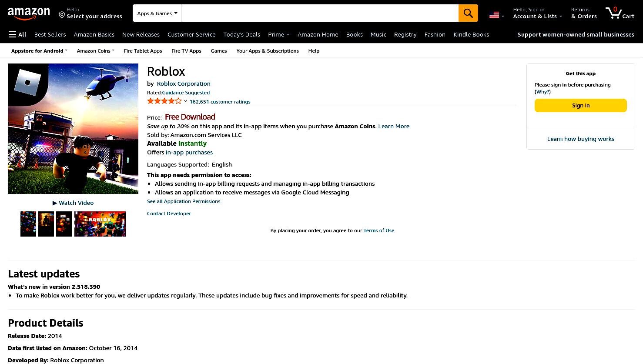Open 162,651 customer ratings

coord(220,102)
